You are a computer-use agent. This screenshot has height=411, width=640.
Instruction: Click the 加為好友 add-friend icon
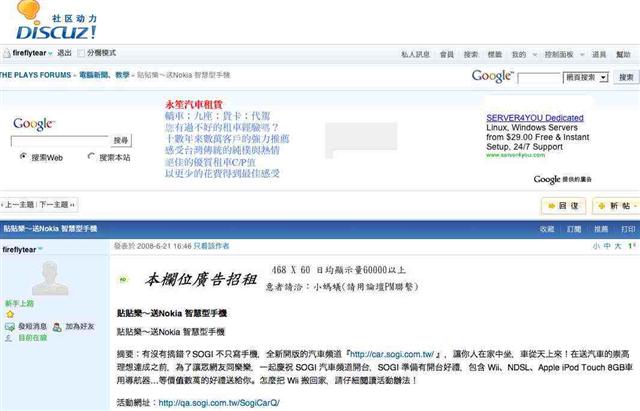[x=57, y=327]
